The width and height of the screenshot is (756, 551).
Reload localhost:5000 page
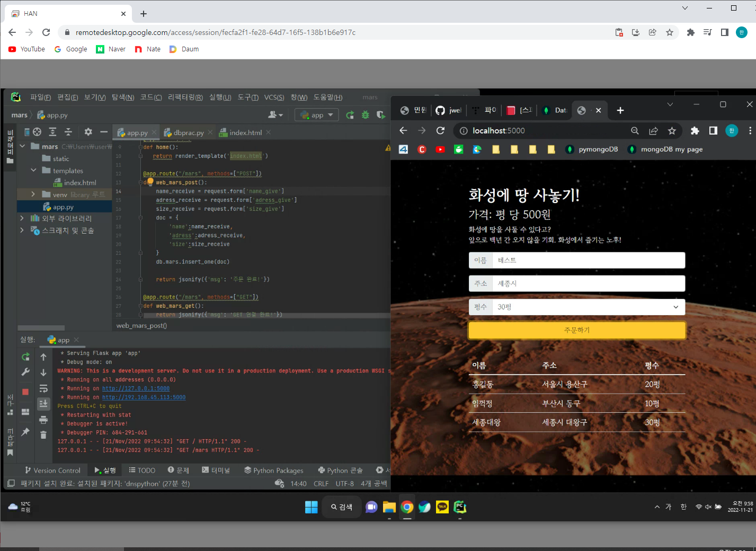(x=440, y=130)
